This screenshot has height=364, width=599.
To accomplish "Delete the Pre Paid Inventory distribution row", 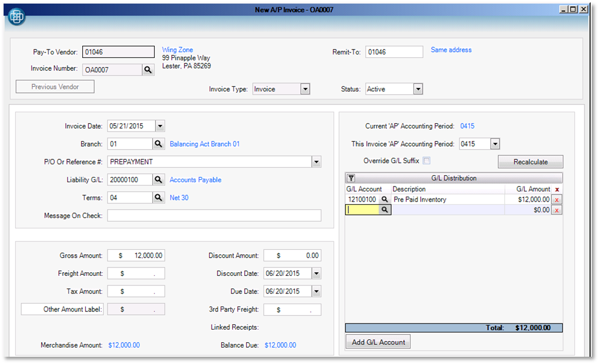I will tap(556, 199).
